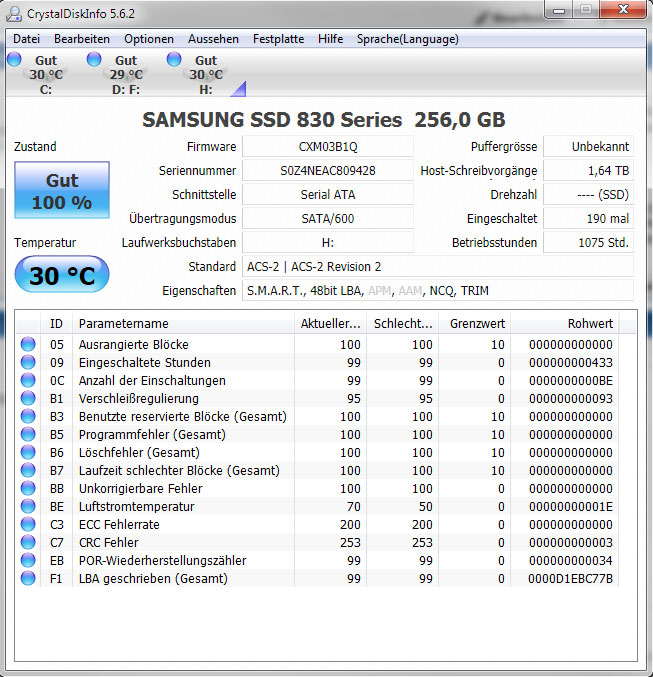Click status orb of Löschfehler row

28,452
